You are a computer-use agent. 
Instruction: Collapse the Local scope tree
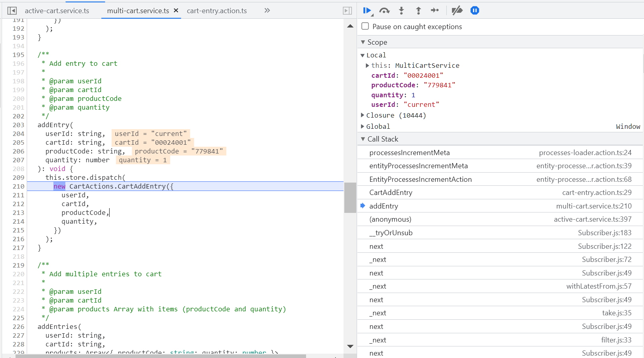coord(363,55)
